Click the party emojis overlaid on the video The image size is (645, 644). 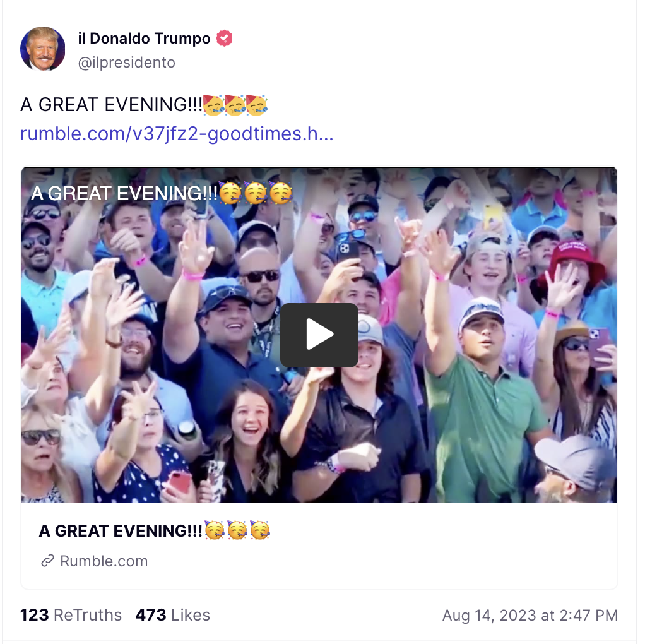(x=251, y=194)
